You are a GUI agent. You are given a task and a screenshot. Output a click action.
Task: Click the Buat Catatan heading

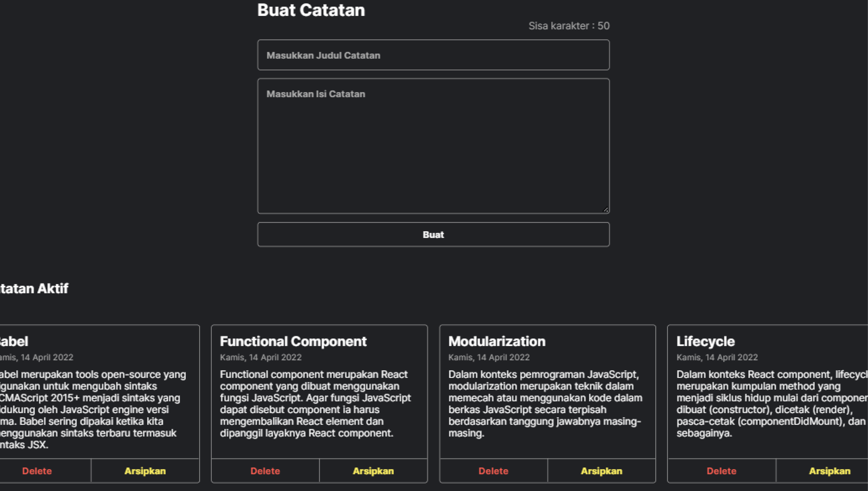(x=311, y=10)
